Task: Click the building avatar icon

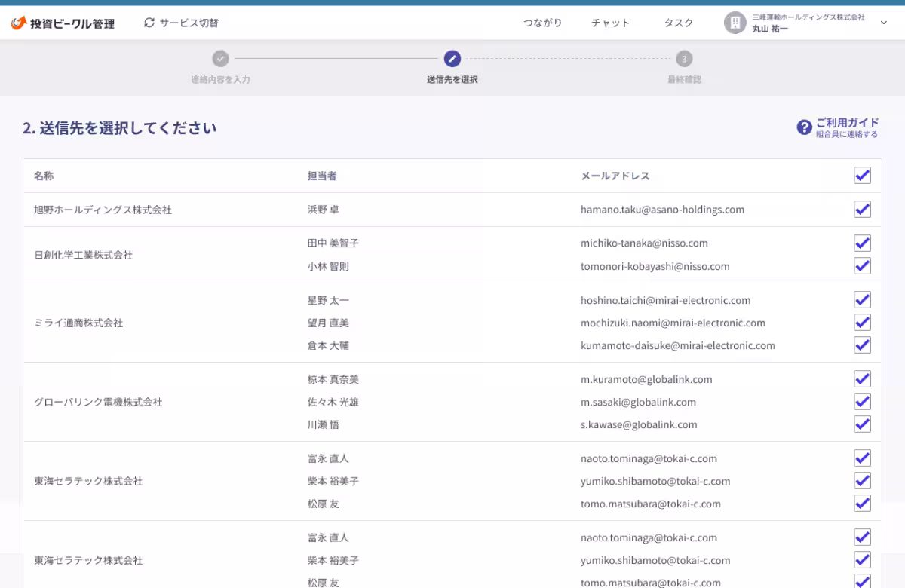Action: 735,23
